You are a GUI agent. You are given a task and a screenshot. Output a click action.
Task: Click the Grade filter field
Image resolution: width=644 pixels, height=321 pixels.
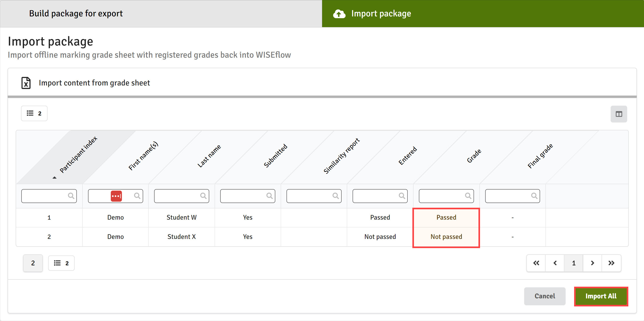point(446,196)
